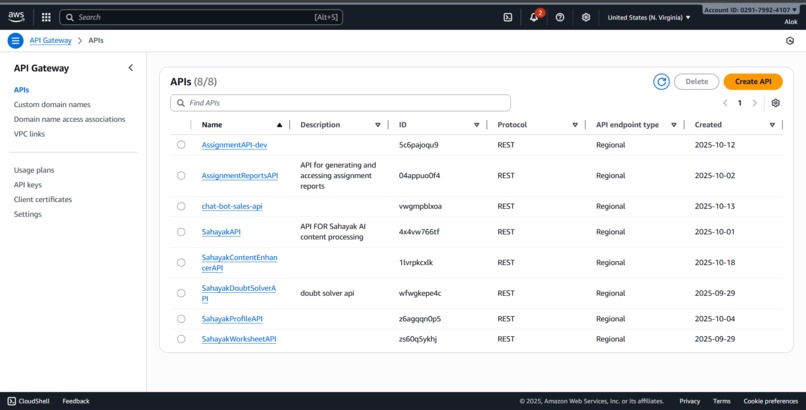Open the SahayakAPI link

221,232
